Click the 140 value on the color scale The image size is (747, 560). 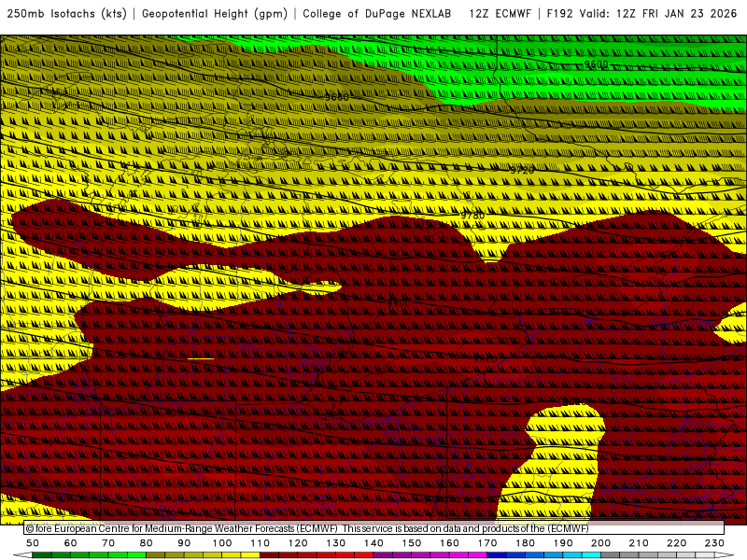pyautogui.click(x=373, y=543)
